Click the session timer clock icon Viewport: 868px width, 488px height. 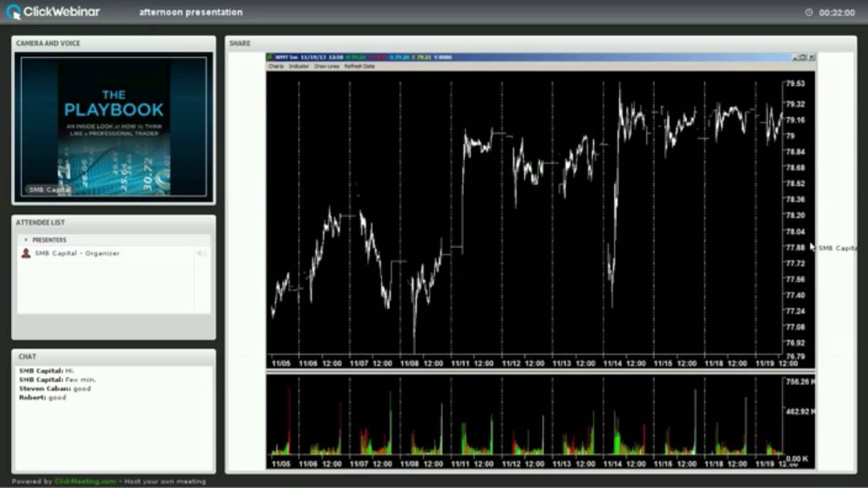point(808,12)
